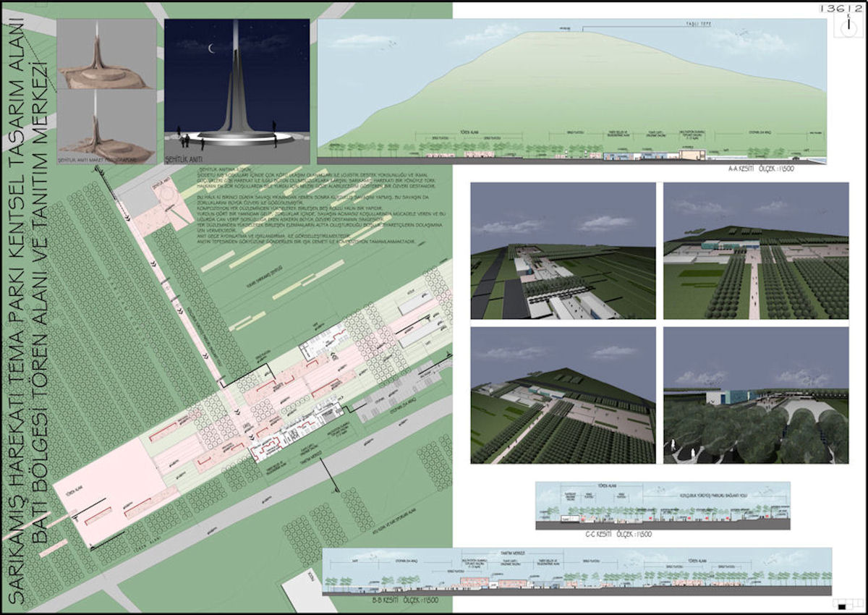Open the top-left aerial perspective render

tap(563, 250)
